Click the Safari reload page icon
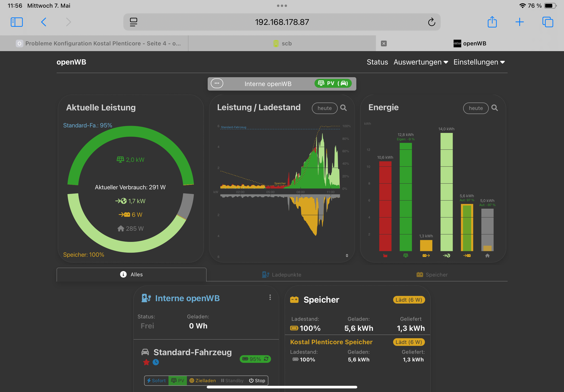 pos(431,22)
